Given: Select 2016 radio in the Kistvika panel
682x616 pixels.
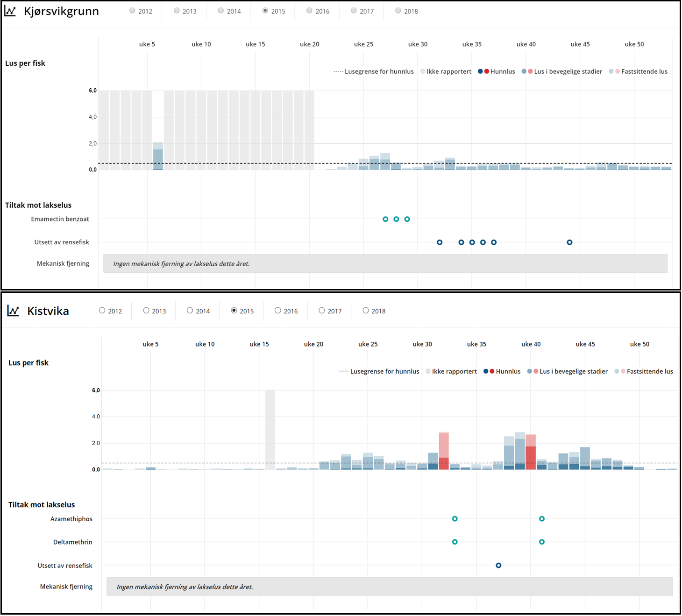Looking at the screenshot, I should pyautogui.click(x=278, y=311).
